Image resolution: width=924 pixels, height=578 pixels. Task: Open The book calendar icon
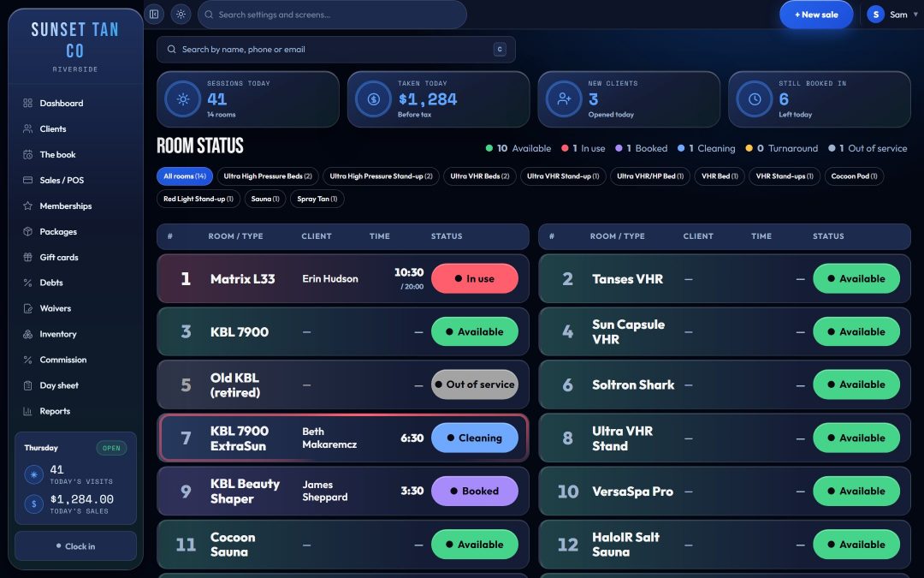tap(27, 154)
